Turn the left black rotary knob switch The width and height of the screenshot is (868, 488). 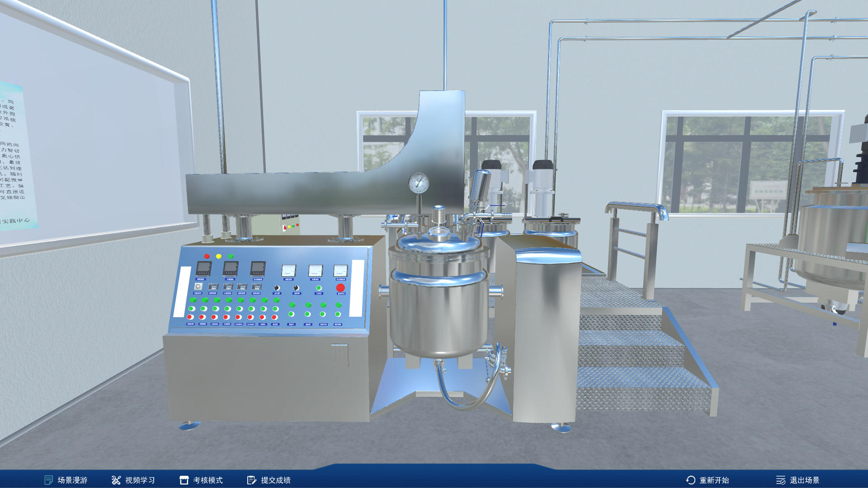pos(277,288)
